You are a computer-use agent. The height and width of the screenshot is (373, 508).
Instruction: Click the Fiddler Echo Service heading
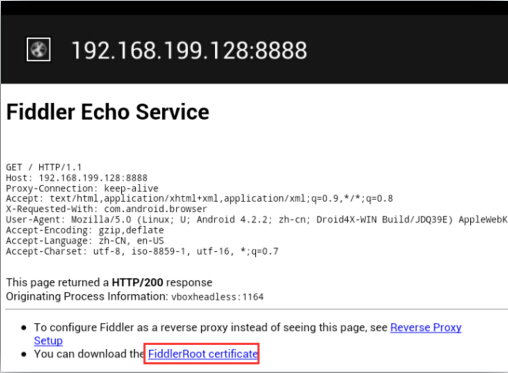[x=108, y=112]
